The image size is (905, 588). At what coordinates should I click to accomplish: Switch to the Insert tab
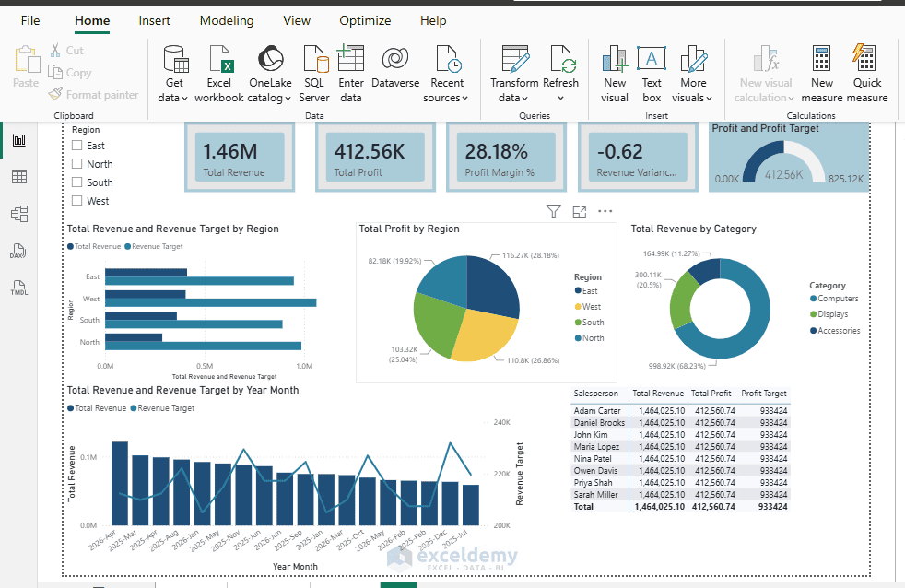coord(154,21)
